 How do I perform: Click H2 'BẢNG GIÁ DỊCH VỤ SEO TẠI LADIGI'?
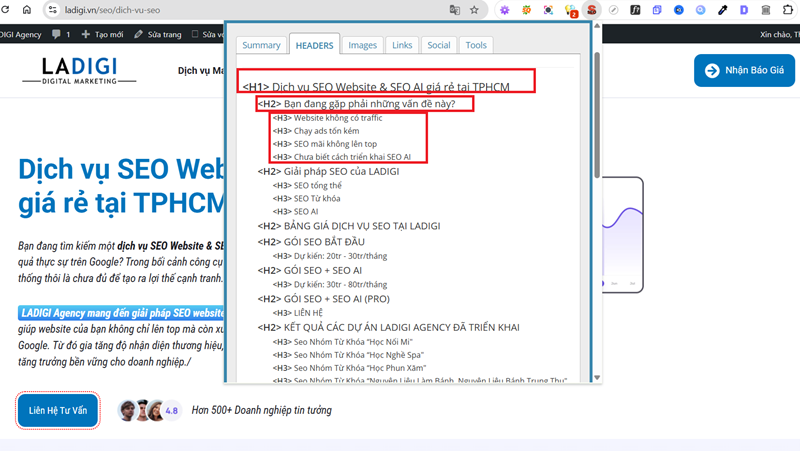pyautogui.click(x=349, y=226)
